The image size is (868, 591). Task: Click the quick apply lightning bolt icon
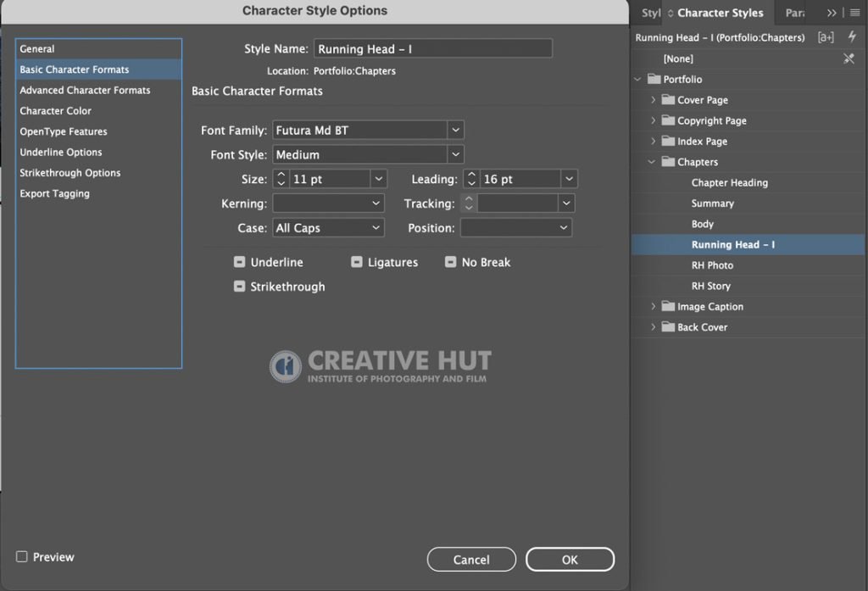coord(852,36)
